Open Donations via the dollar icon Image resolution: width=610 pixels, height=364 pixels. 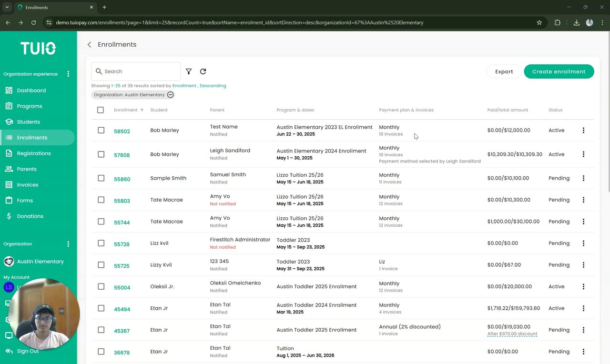click(9, 216)
